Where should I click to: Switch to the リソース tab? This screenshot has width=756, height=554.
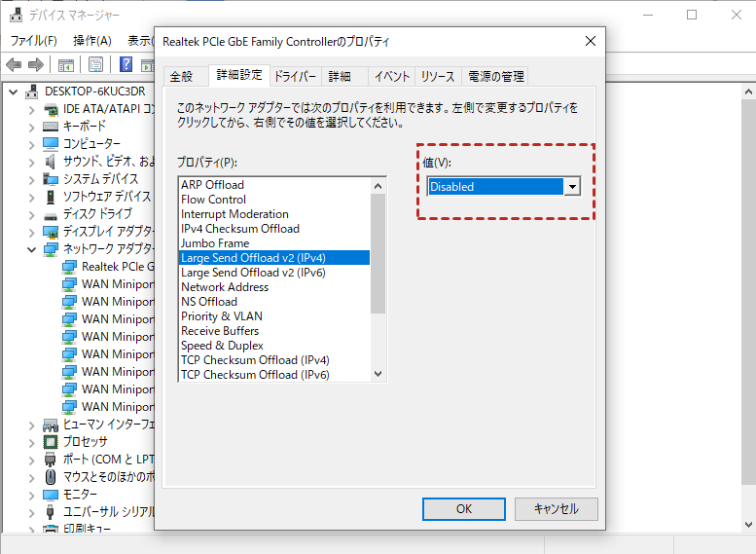438,76
